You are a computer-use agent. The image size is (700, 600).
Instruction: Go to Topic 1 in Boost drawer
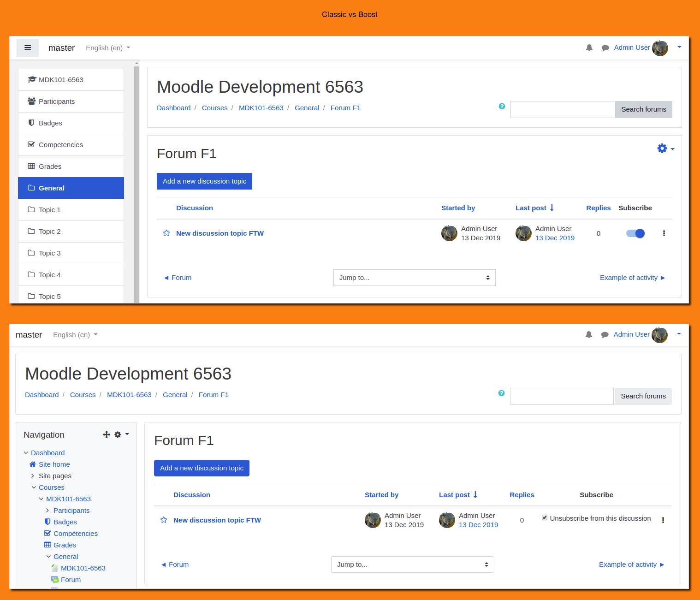click(71, 210)
